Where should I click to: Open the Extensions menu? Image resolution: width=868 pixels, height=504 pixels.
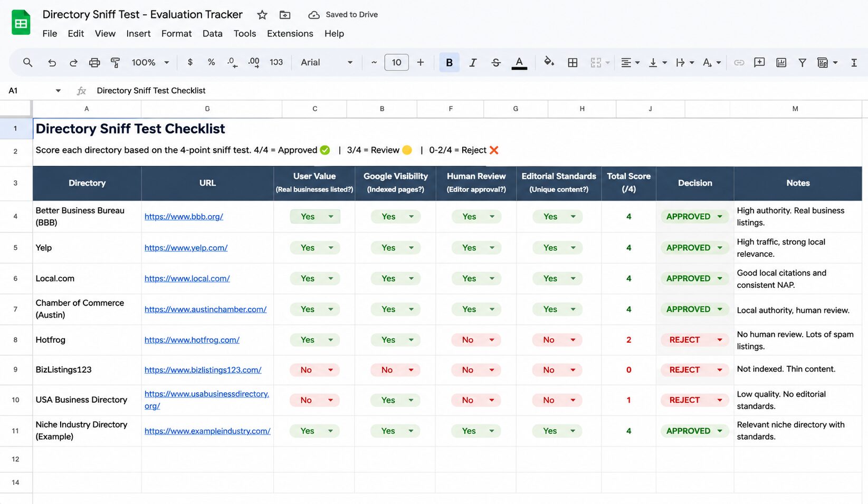click(x=290, y=33)
